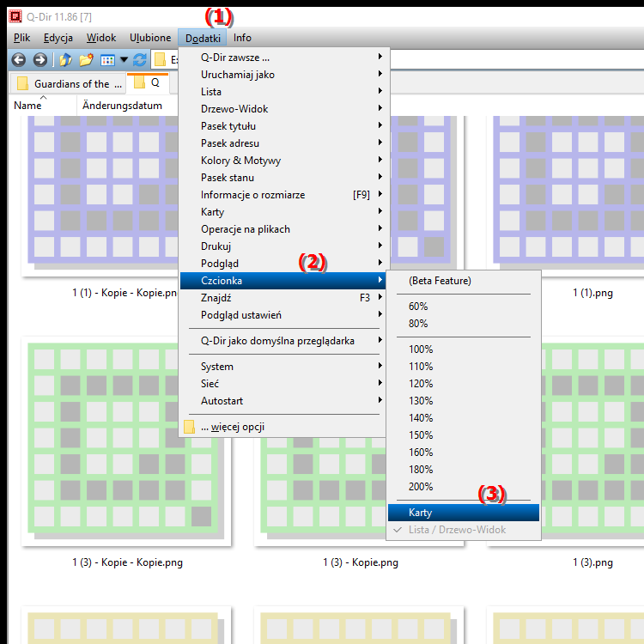Switch to the Q folder tab
This screenshot has width=644, height=644.
pyautogui.click(x=148, y=82)
